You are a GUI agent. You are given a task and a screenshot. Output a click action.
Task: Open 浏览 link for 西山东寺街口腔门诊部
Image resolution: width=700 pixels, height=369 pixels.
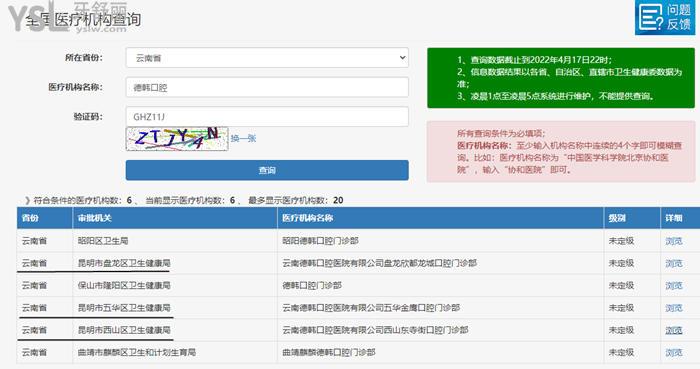pyautogui.click(x=674, y=330)
